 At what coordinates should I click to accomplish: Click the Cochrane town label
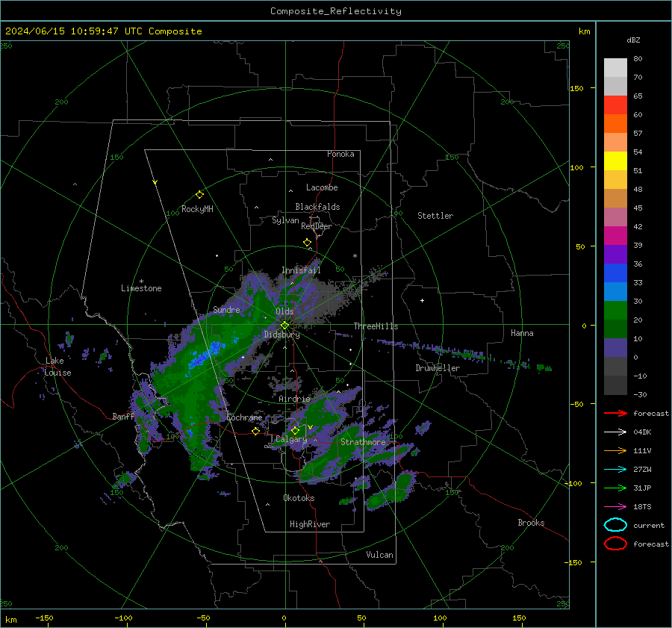click(244, 417)
